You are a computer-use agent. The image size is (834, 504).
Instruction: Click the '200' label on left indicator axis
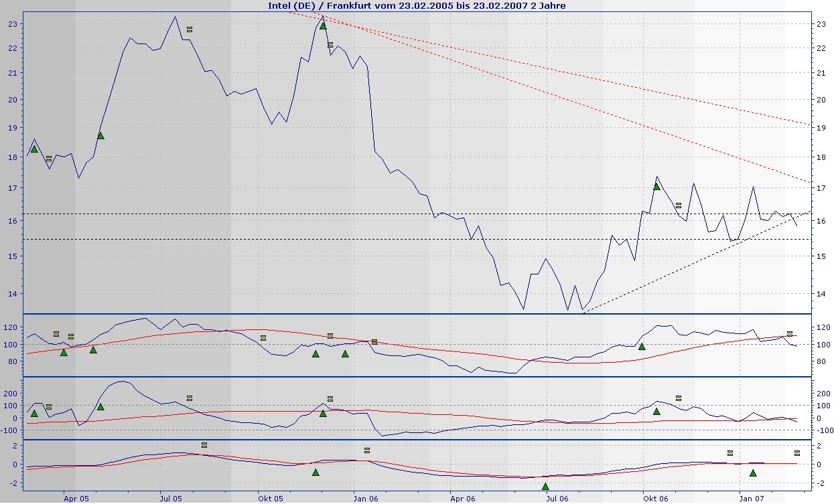point(11,394)
